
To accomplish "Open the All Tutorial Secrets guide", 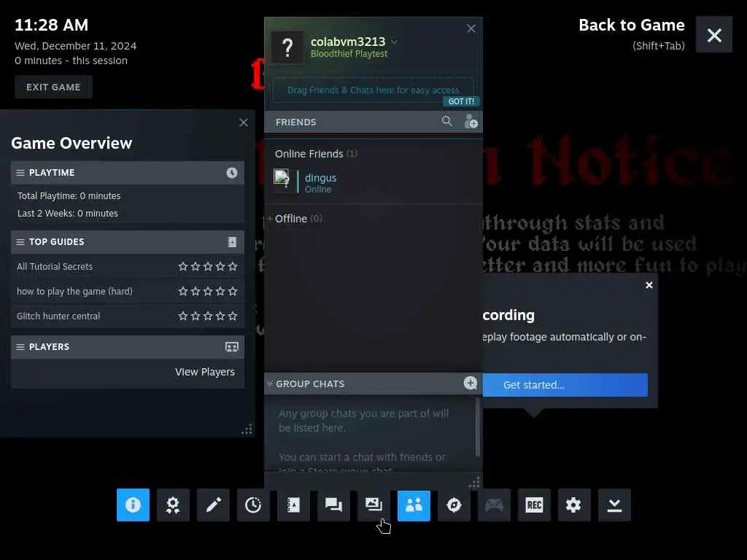I will coord(55,267).
